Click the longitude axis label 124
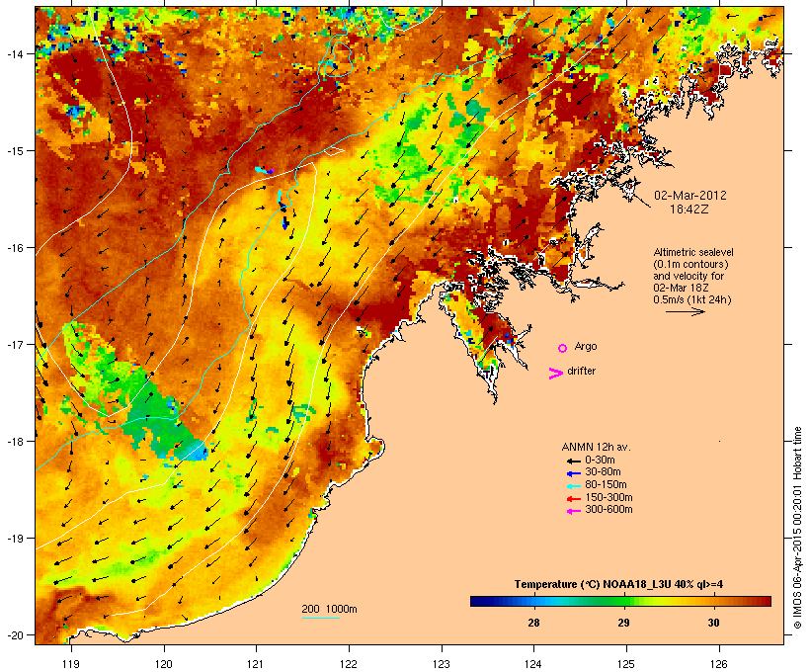 tap(533, 664)
